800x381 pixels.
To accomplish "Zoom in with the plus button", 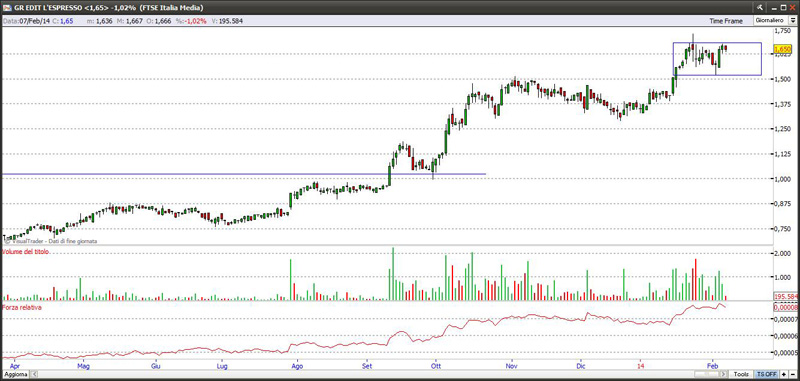I will pos(784,374).
